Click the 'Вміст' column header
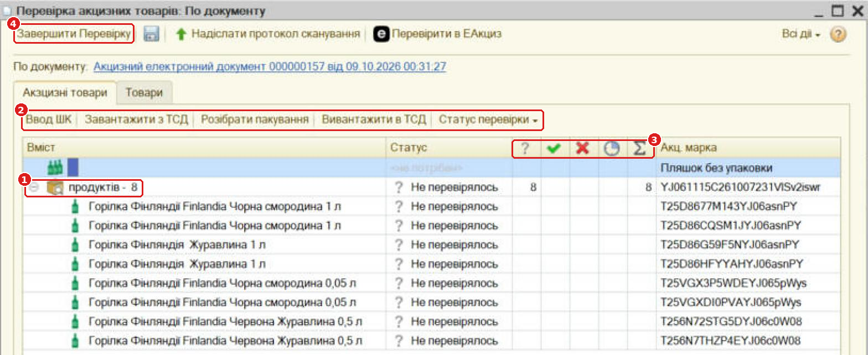Screen dimensions: 868x355 204,148
